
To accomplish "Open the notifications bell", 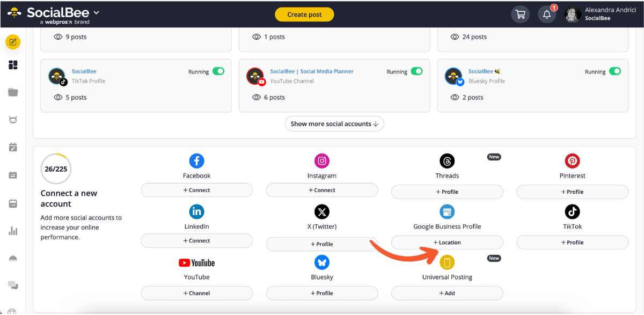I will coord(547,14).
